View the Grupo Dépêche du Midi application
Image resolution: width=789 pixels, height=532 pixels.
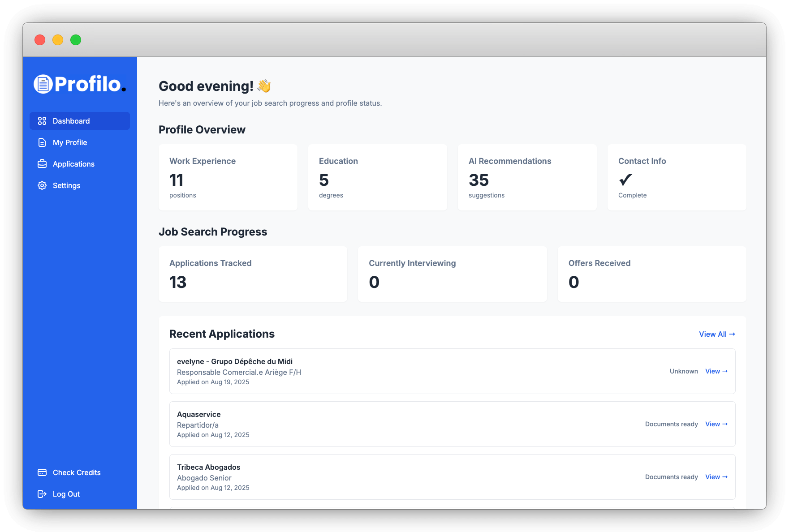click(716, 371)
